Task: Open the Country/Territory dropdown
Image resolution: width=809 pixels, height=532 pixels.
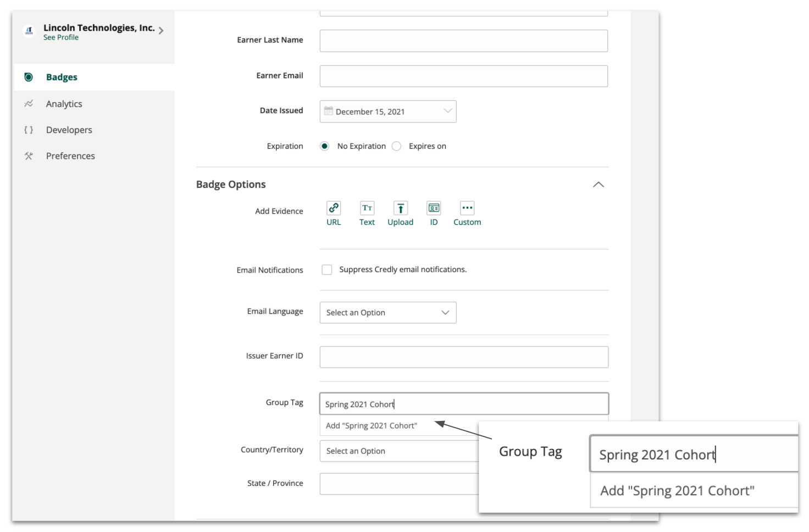Action: pos(399,451)
